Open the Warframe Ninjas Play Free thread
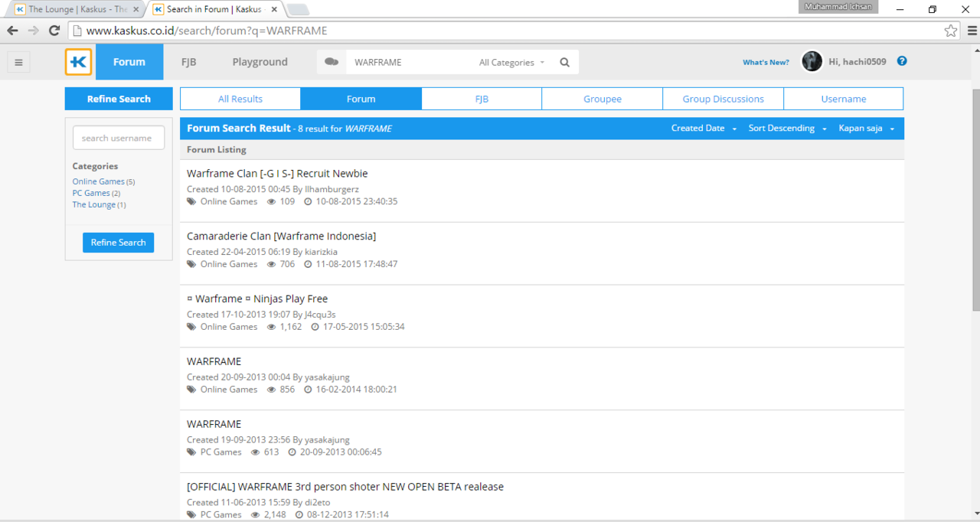This screenshot has width=980, height=522. [257, 299]
